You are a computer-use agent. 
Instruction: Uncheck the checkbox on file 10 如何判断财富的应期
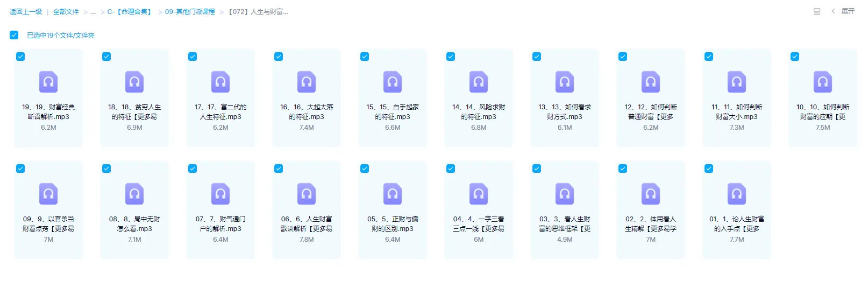tap(795, 57)
